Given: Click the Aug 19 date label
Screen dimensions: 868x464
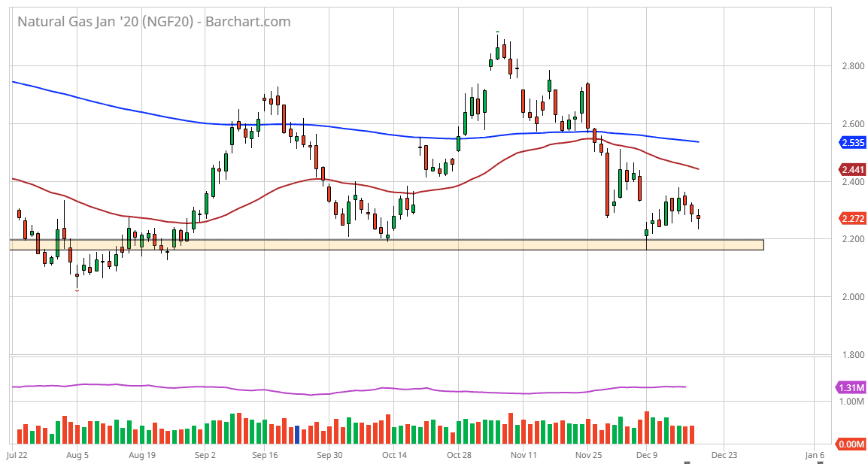Looking at the screenshot, I should (141, 455).
